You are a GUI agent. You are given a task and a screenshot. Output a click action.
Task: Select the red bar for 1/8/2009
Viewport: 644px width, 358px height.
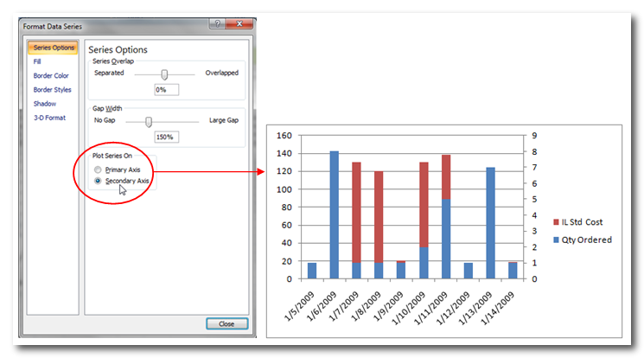(x=379, y=216)
